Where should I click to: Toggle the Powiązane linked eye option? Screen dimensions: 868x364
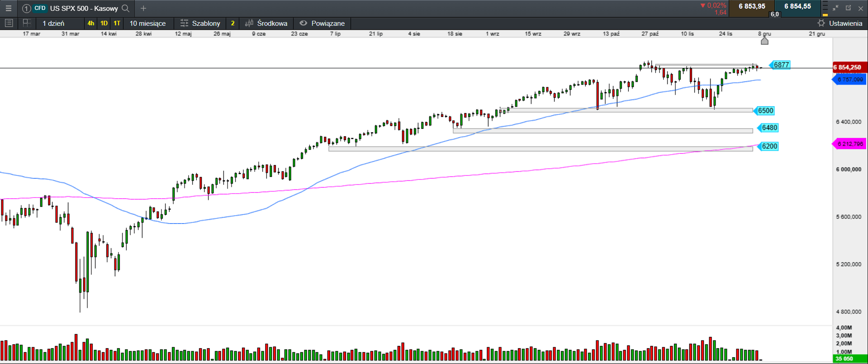pos(322,23)
